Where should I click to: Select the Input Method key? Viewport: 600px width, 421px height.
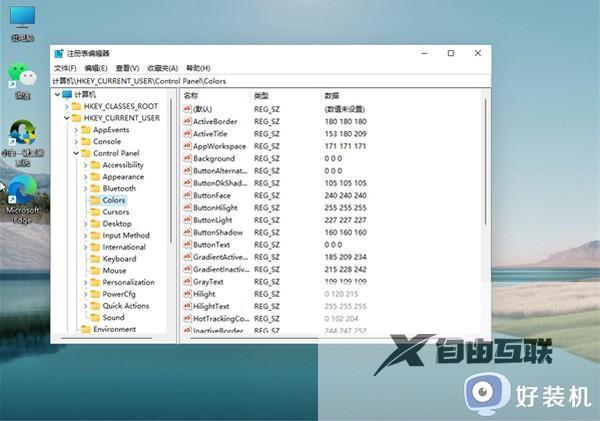point(126,235)
